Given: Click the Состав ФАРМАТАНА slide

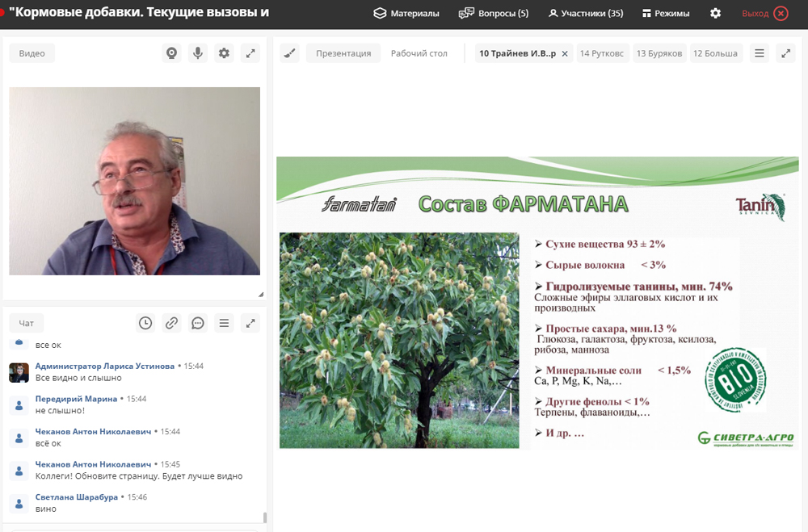Looking at the screenshot, I should tap(537, 303).
